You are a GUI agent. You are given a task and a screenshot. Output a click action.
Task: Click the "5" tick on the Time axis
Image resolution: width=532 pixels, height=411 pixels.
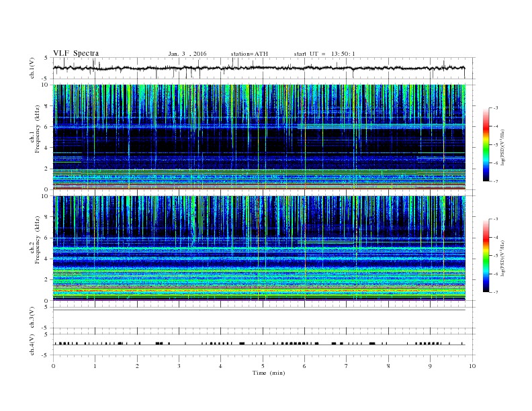point(263,366)
